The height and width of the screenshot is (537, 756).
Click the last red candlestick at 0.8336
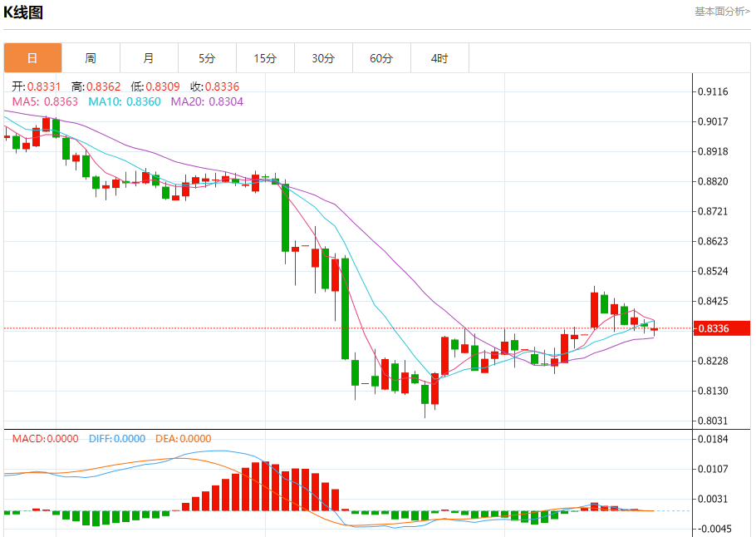pos(655,329)
